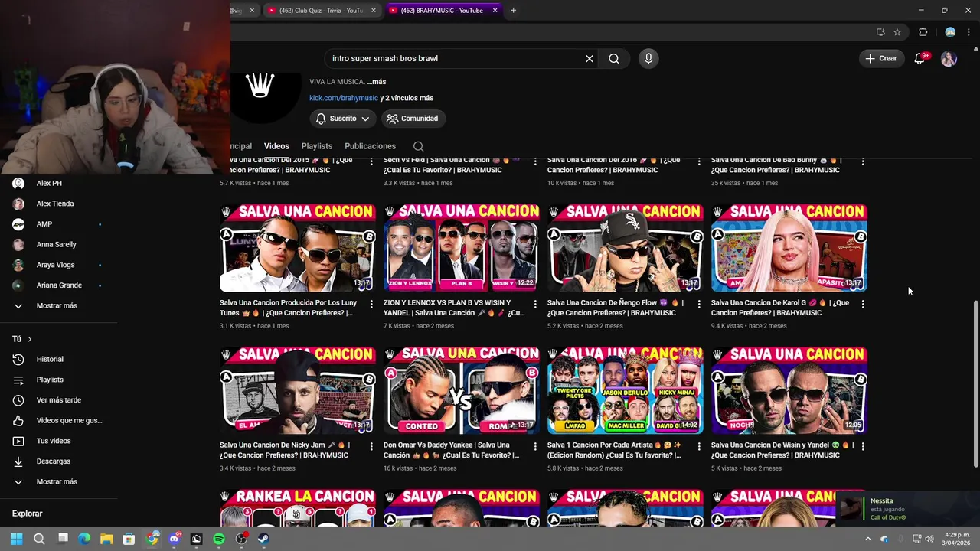The height and width of the screenshot is (551, 980).
Task: Play the Don Omar Vs Daddy Yankee thumbnail
Action: pyautogui.click(x=461, y=390)
